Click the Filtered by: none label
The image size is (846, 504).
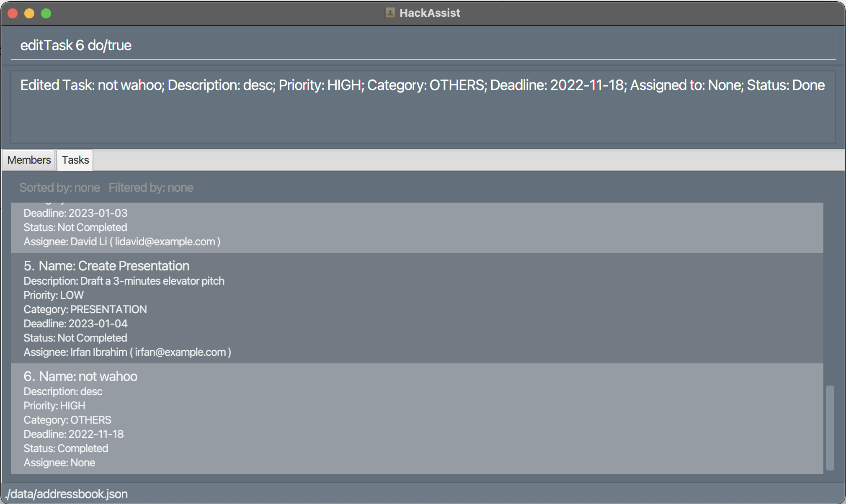(151, 188)
